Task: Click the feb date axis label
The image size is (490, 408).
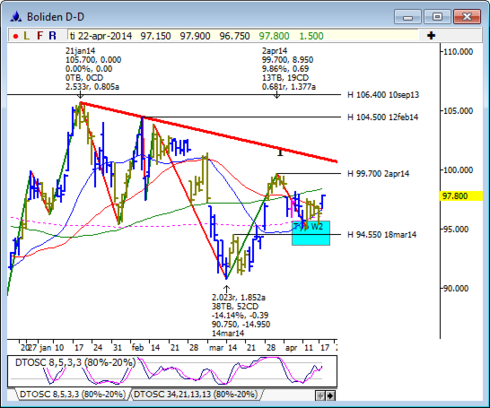Action: point(137,348)
